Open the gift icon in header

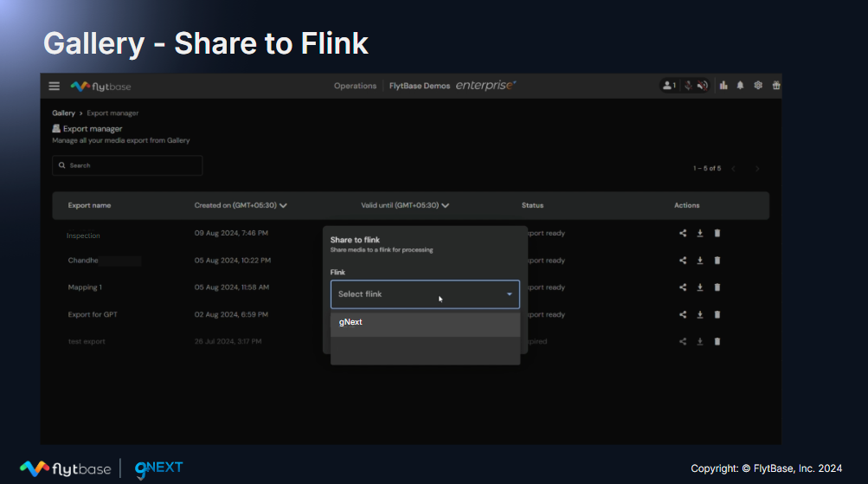point(776,85)
